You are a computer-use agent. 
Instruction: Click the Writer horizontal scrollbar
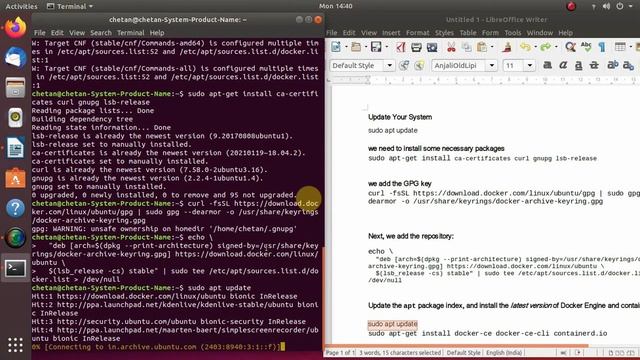tap(456, 346)
